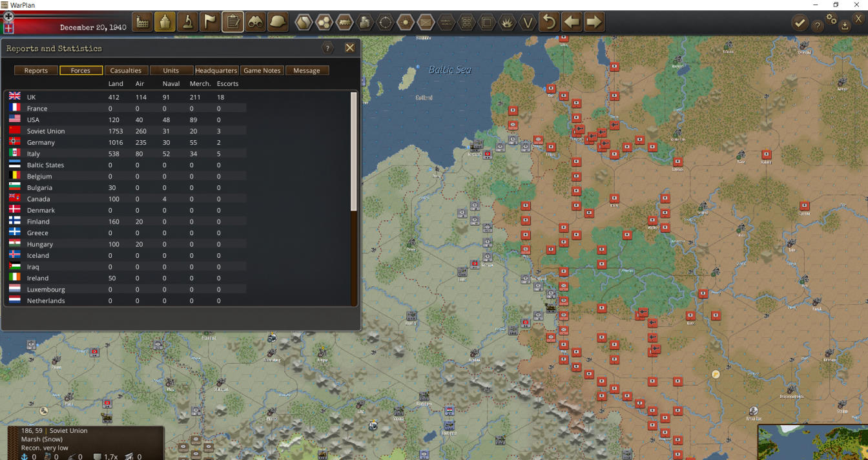This screenshot has width=868, height=460.
Task: Open game help question mark in top bar
Action: [818, 26]
